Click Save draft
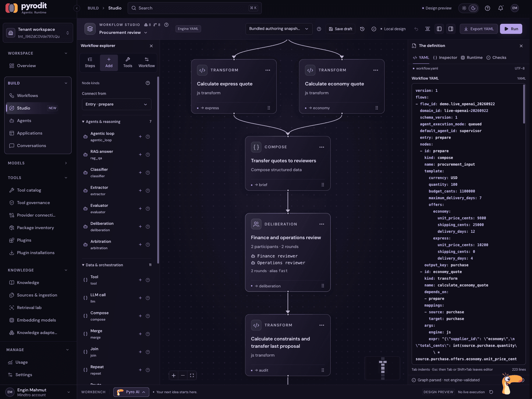This screenshot has width=532, height=399. click(340, 29)
